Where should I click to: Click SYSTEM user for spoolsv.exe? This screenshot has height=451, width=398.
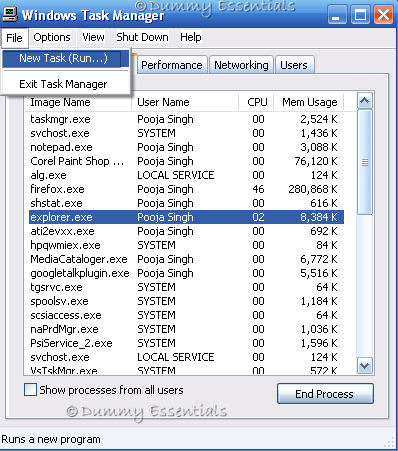pyautogui.click(x=156, y=301)
